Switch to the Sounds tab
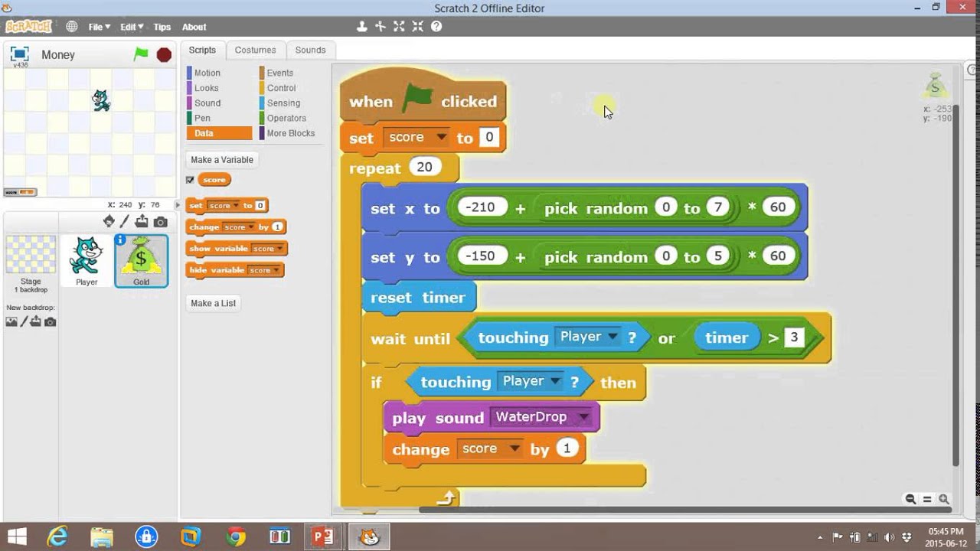The width and height of the screenshot is (980, 551). 310,51
